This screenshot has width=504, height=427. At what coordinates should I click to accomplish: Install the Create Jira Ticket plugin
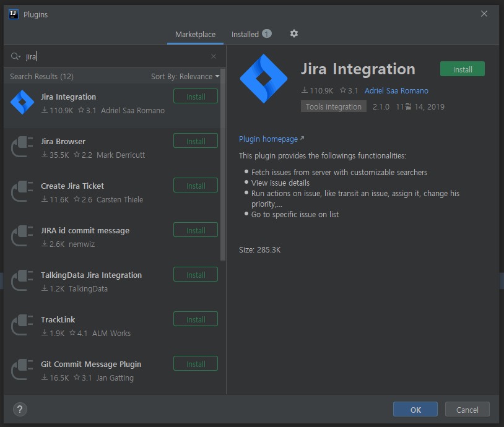(x=196, y=186)
